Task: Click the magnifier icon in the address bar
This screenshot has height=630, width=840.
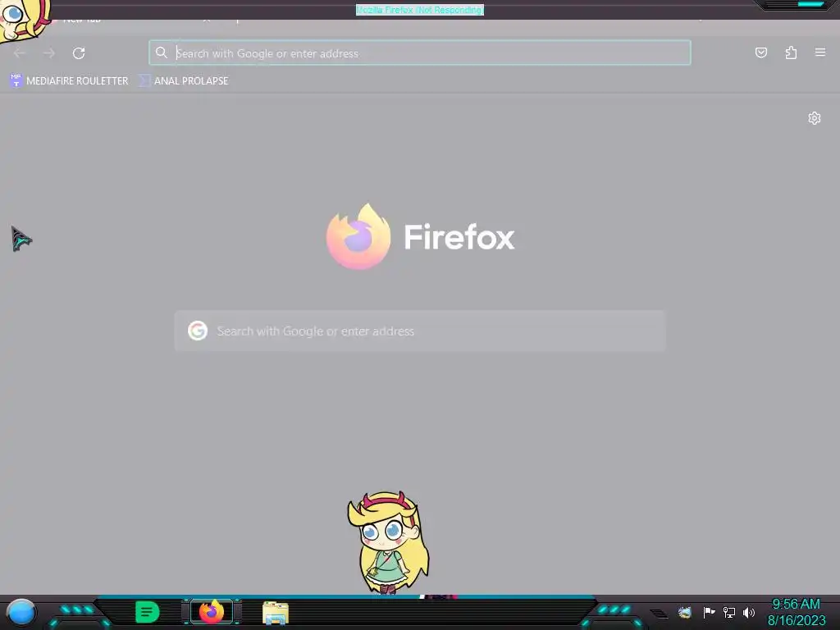Action: 162,52
